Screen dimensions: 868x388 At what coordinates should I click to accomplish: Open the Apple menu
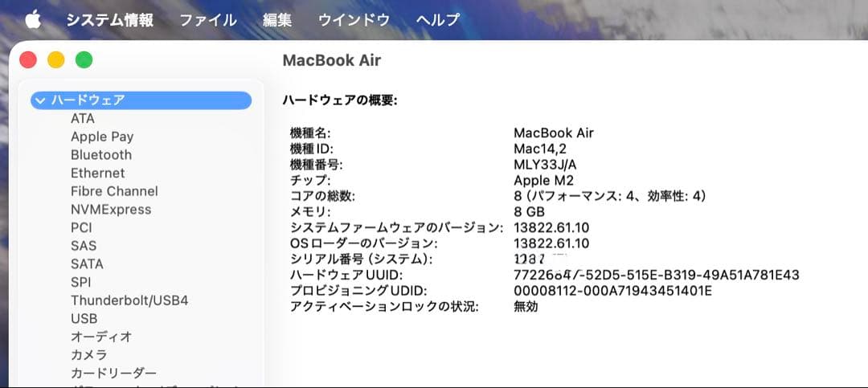pos(33,20)
